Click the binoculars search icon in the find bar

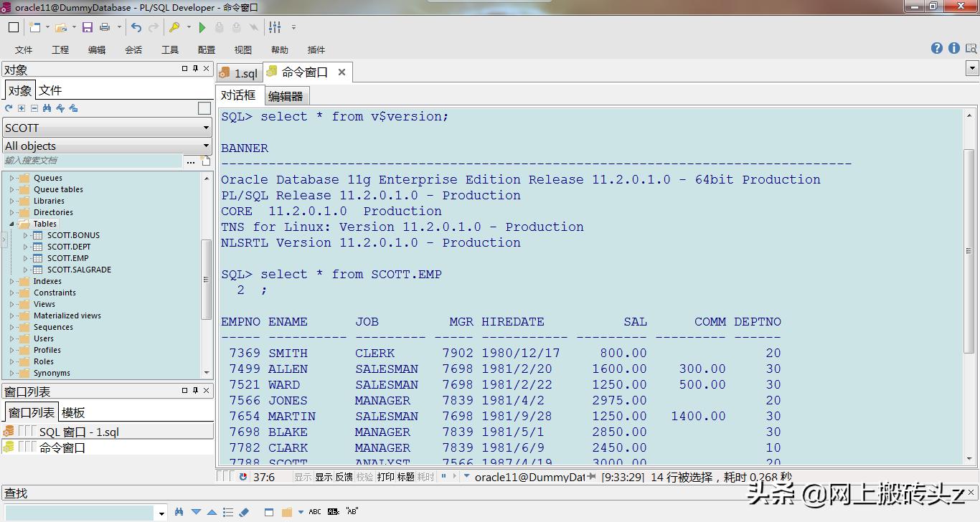coord(179,512)
